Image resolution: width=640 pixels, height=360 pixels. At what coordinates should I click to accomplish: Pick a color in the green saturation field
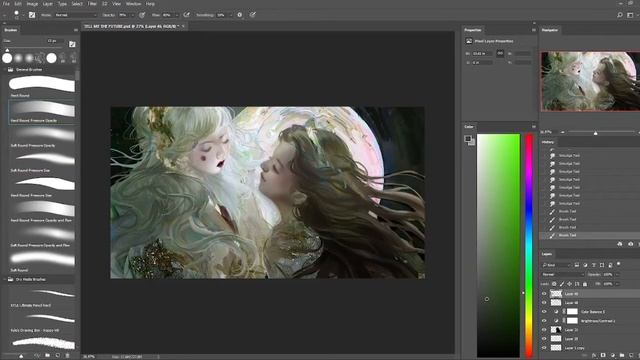coord(499,245)
